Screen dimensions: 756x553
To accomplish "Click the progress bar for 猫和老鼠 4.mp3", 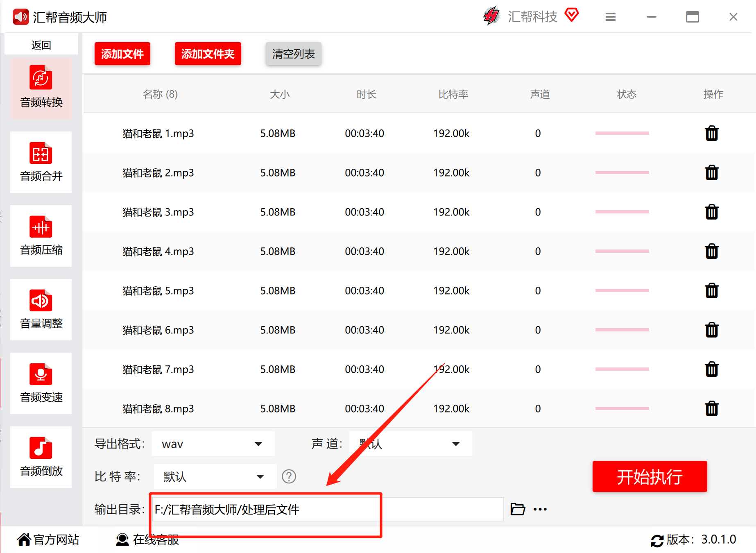I will pos(622,251).
